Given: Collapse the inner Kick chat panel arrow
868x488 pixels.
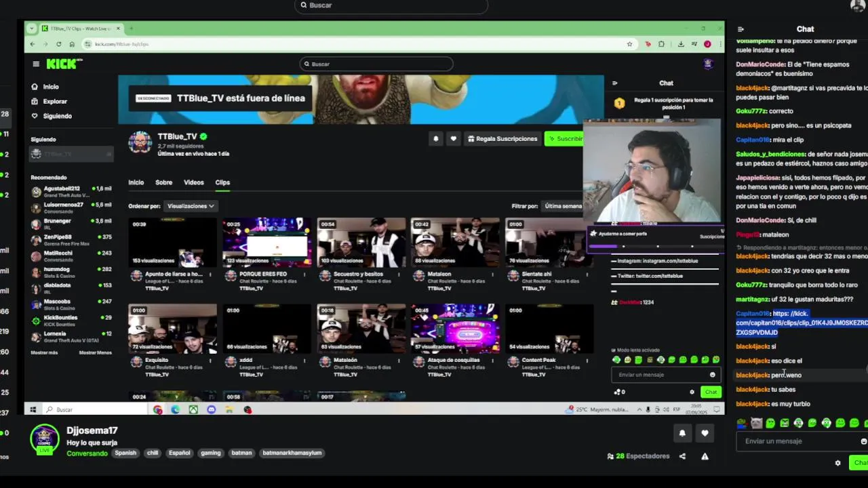Looking at the screenshot, I should click(x=615, y=83).
